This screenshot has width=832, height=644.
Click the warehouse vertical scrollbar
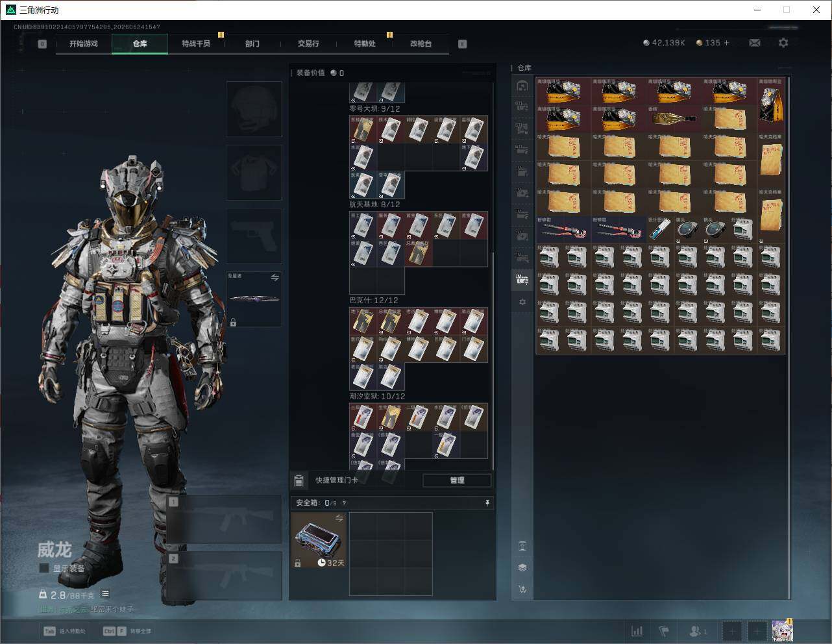[x=789, y=338]
